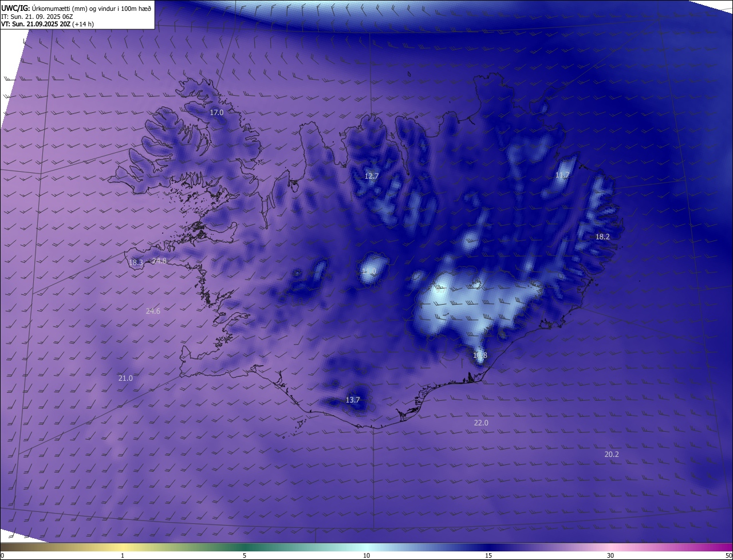The image size is (733, 560).
Task: Click the 24.8 value on the west peninsula
Action: pyautogui.click(x=159, y=261)
